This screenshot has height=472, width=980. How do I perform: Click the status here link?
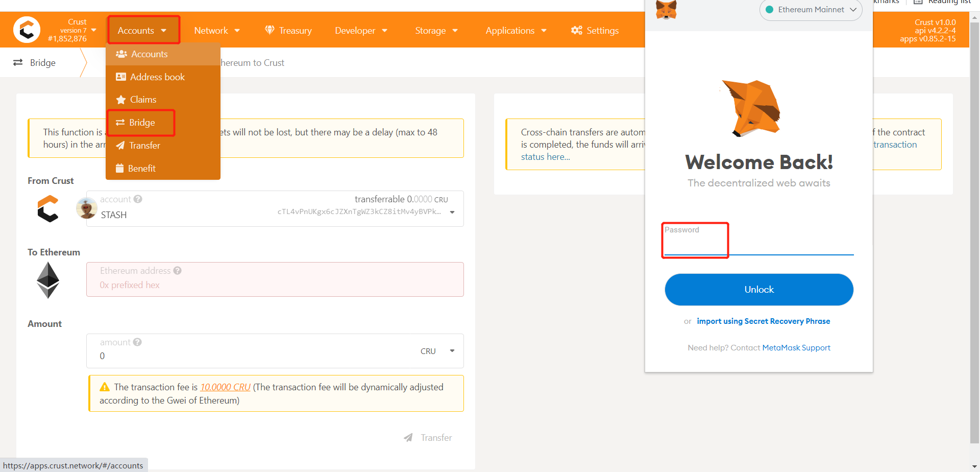pos(546,157)
